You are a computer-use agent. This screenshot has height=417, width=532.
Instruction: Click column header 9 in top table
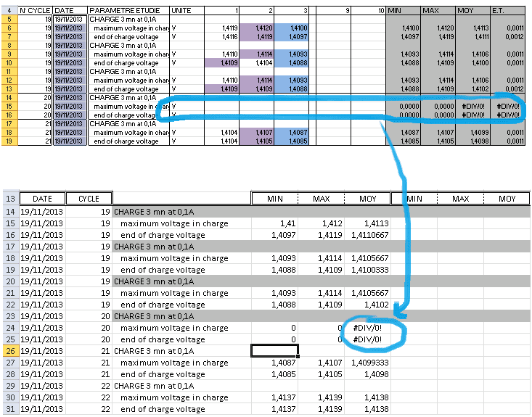(x=333, y=11)
